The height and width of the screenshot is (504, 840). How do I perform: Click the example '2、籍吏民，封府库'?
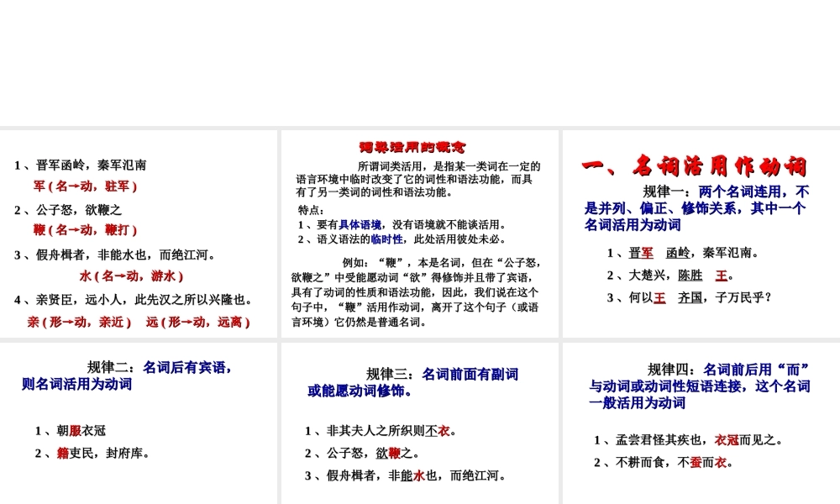coord(92,453)
